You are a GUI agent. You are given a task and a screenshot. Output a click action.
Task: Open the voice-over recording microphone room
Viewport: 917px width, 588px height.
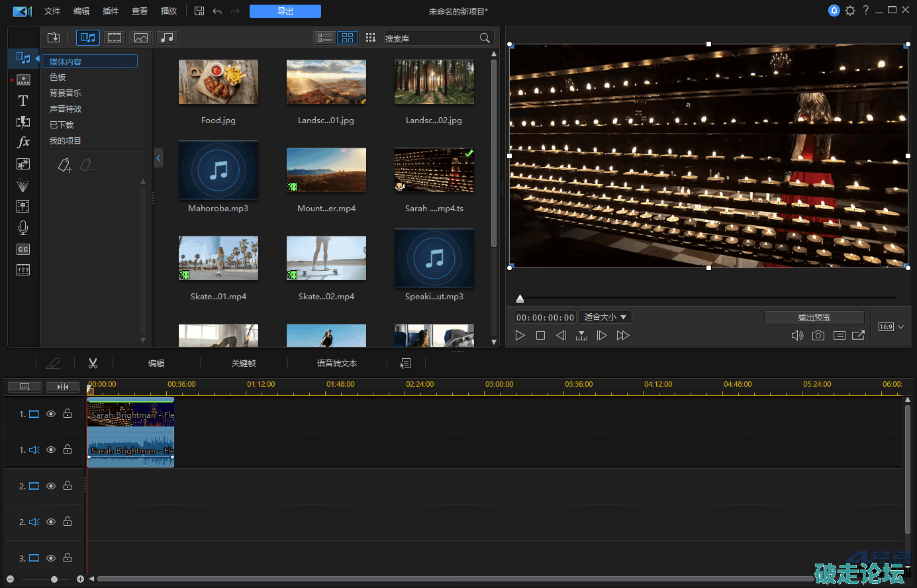click(23, 228)
